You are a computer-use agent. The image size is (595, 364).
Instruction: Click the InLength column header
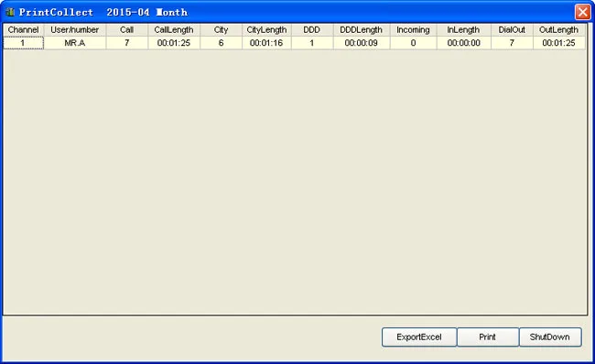click(x=464, y=30)
